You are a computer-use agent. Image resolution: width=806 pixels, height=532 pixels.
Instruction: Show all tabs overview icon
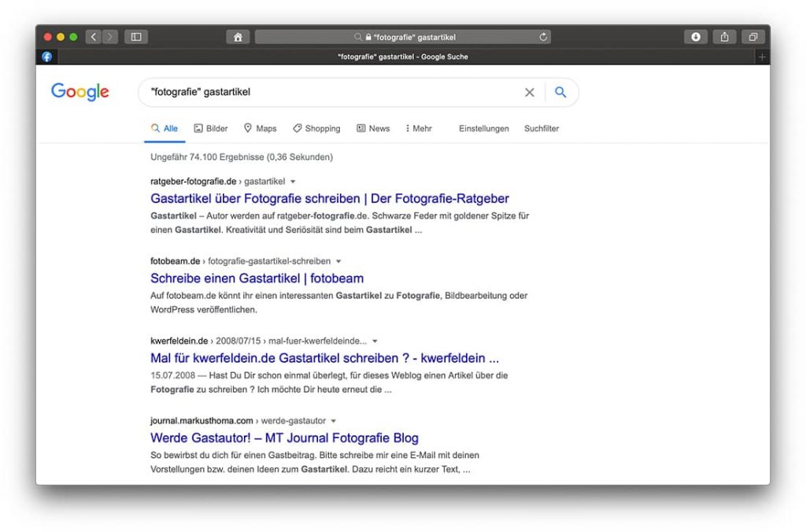[753, 37]
